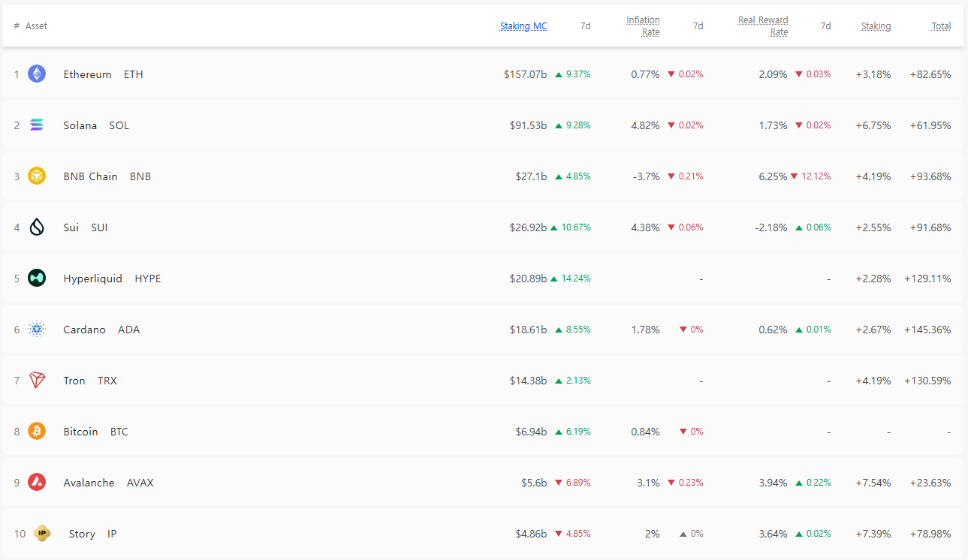Click the Total column header
Viewport: 968px width, 560px height.
(941, 26)
